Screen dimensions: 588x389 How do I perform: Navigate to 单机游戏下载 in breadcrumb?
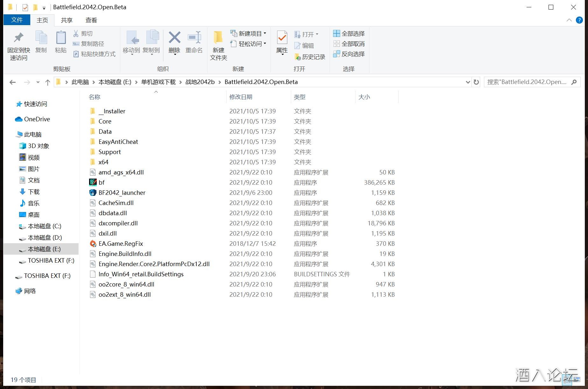click(x=158, y=82)
